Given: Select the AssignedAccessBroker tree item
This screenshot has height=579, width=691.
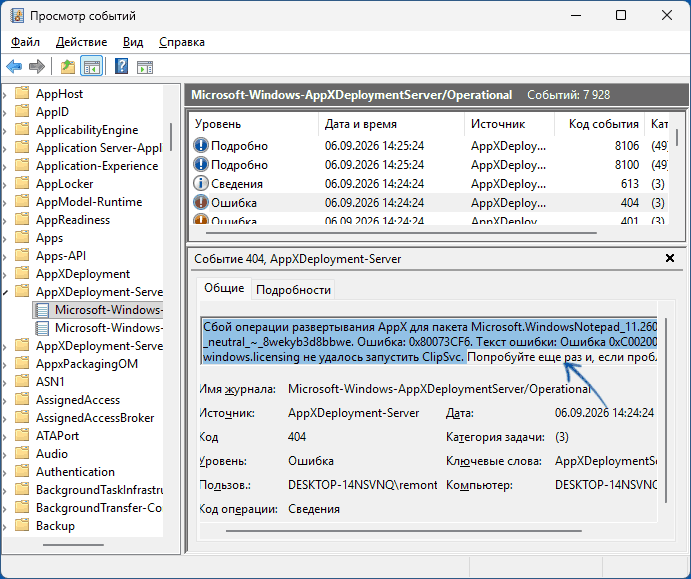Looking at the screenshot, I should (95, 418).
